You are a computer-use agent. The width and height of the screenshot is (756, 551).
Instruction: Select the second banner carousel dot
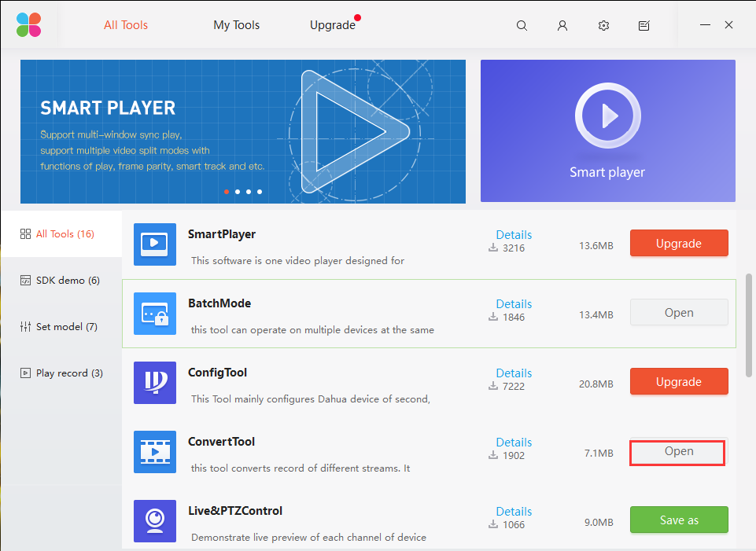point(238,192)
